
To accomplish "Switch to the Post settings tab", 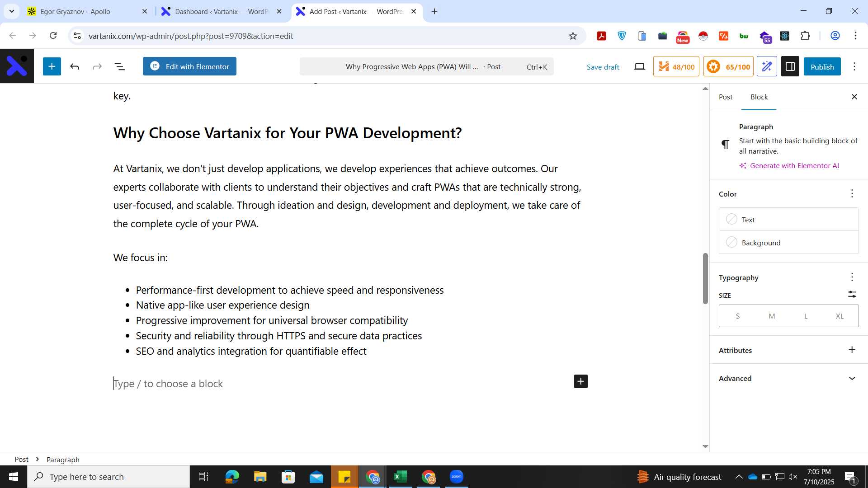I will (x=726, y=97).
